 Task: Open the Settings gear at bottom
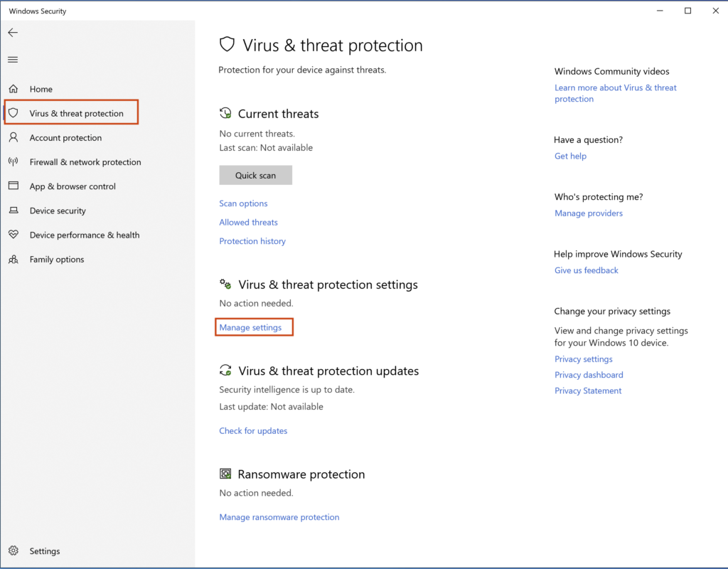[45, 551]
